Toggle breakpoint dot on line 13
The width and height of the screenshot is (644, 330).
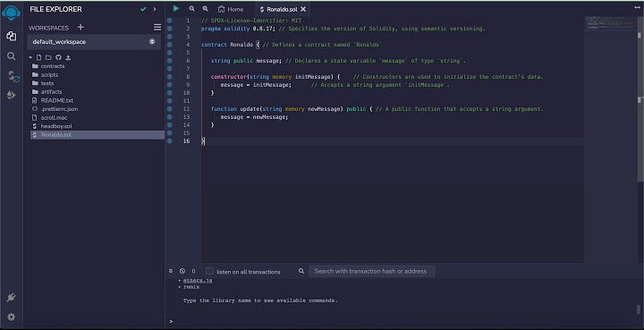click(169, 117)
